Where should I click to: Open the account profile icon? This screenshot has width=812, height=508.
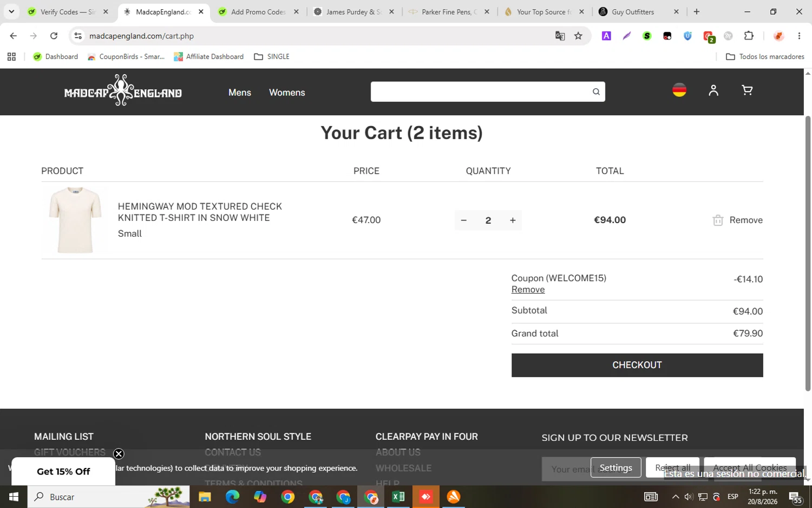(x=713, y=90)
